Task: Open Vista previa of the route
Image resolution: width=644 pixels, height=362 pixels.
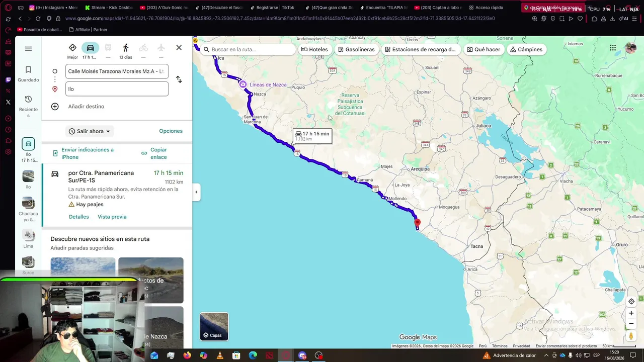Action: coord(112,217)
